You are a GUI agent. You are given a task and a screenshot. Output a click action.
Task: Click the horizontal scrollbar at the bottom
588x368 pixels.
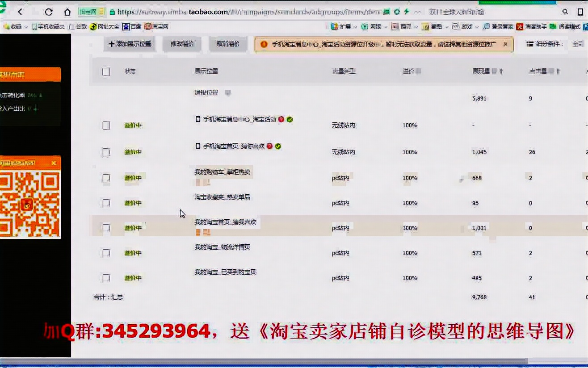[x=264, y=361]
